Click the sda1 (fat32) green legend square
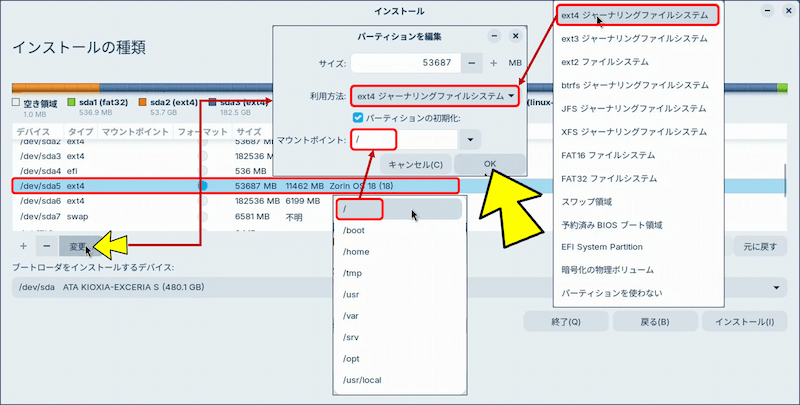 (71, 102)
